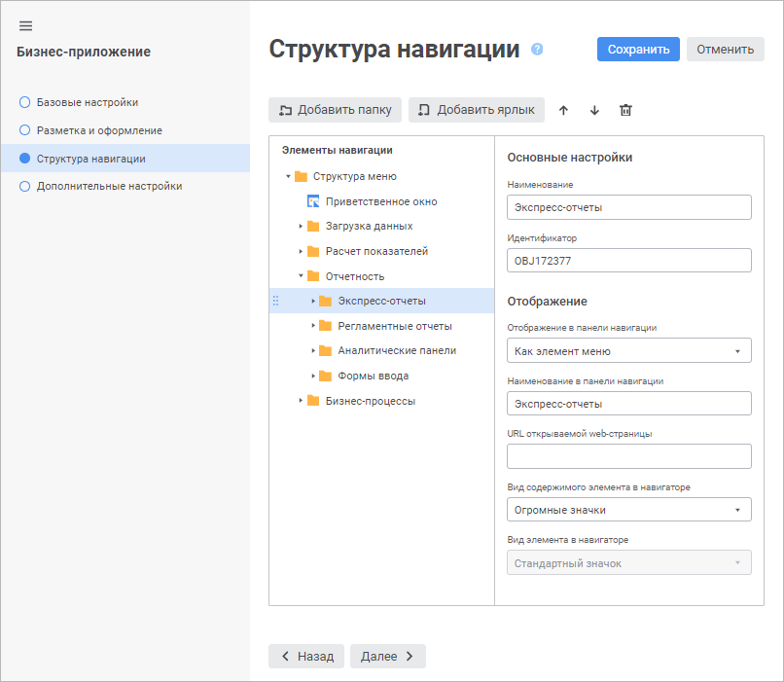Click the Приветственное окно window icon
The height and width of the screenshot is (682, 784).
click(x=313, y=201)
